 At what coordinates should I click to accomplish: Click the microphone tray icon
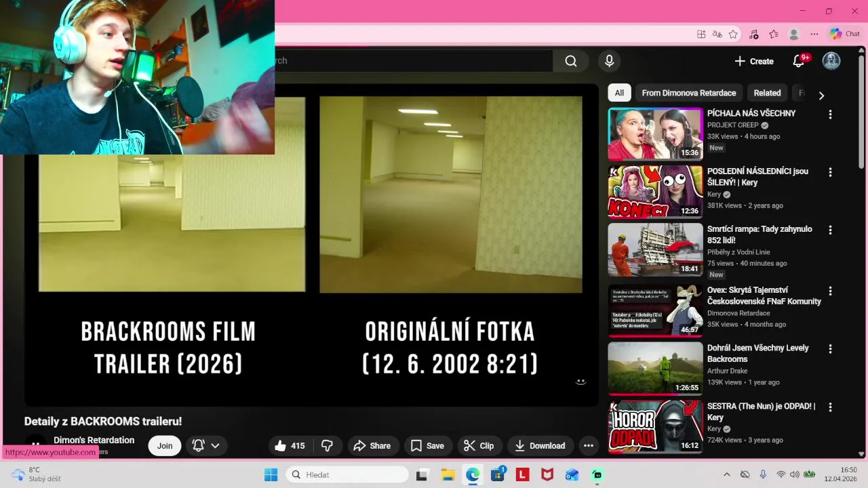click(763, 474)
